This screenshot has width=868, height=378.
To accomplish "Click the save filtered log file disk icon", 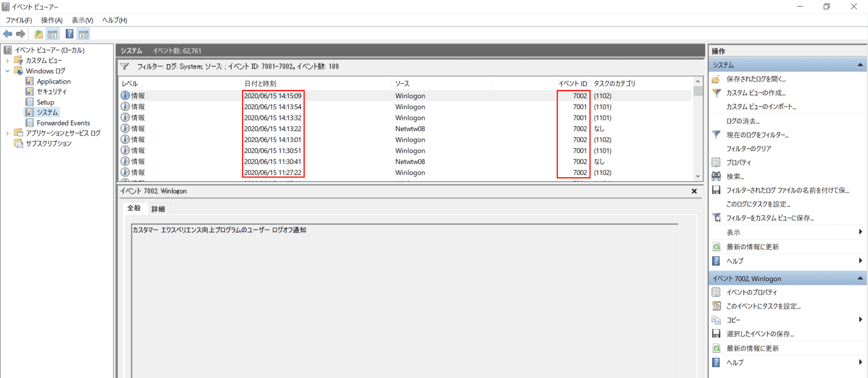I will pos(716,190).
